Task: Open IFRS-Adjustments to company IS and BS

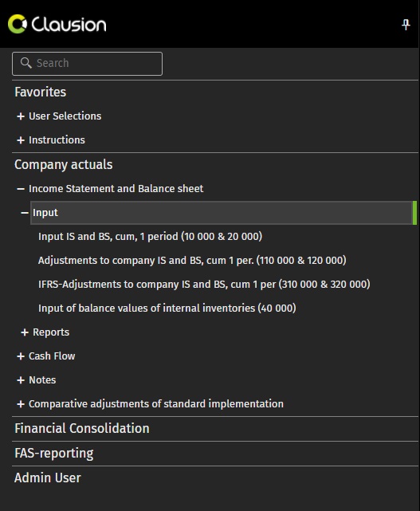Action: (204, 284)
